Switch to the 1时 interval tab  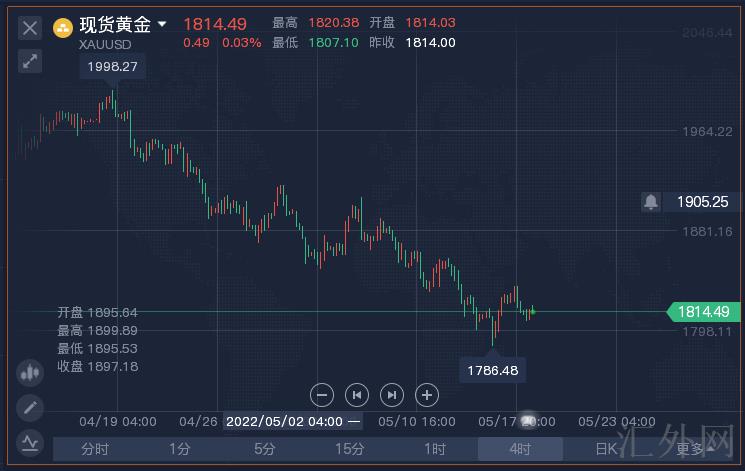click(x=434, y=449)
